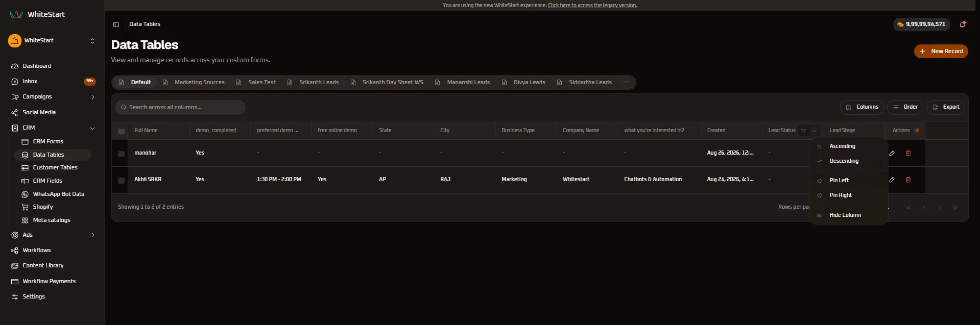Click the New Record button

tap(941, 51)
